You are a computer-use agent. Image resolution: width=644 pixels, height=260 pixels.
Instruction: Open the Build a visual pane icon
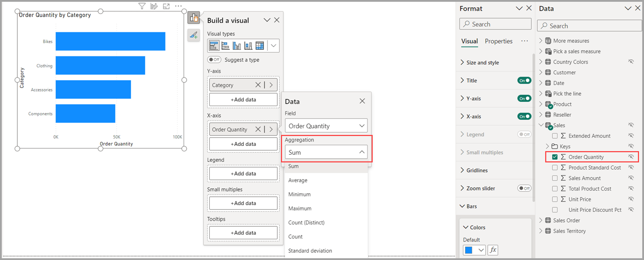(194, 17)
